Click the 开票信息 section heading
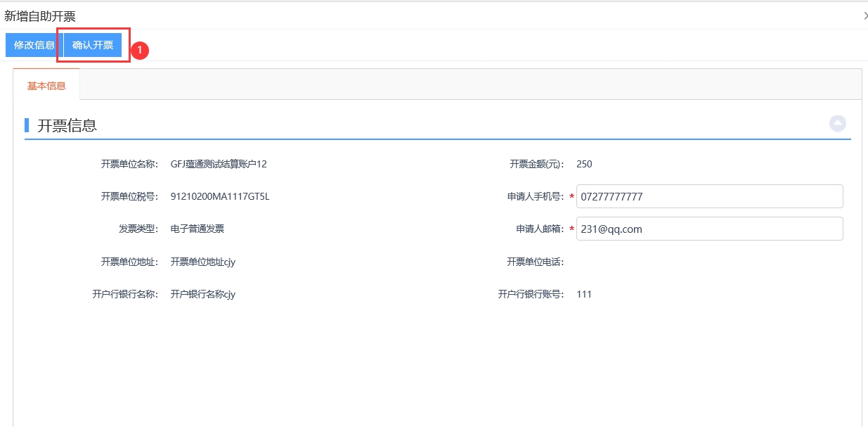The width and height of the screenshot is (868, 427). 67,126
